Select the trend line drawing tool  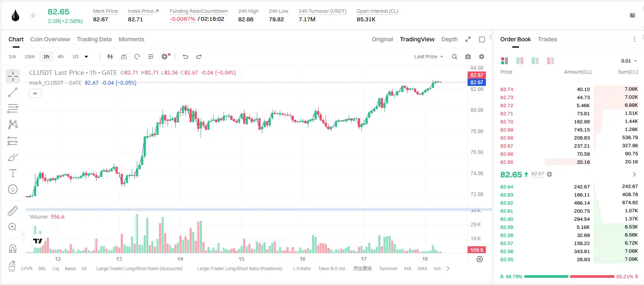(13, 92)
